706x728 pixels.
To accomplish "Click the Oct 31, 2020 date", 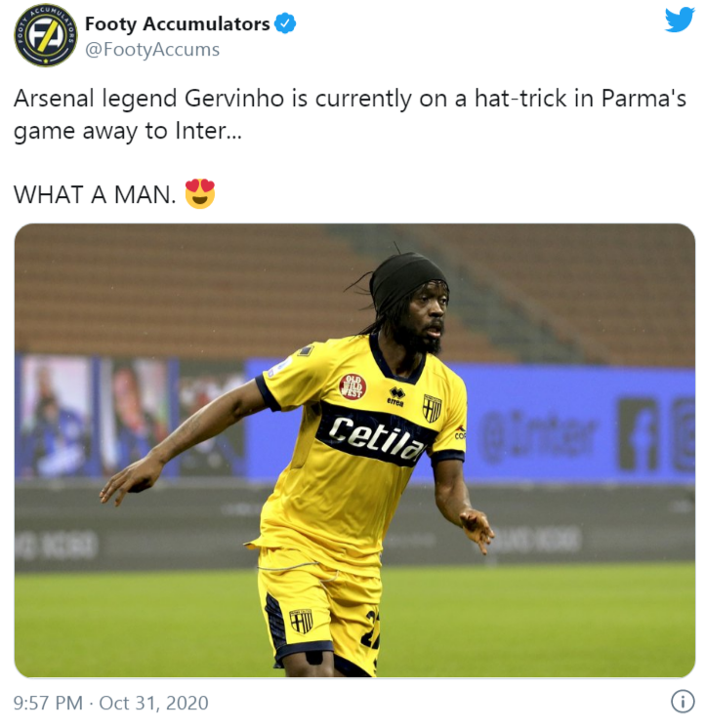I will (x=153, y=703).
